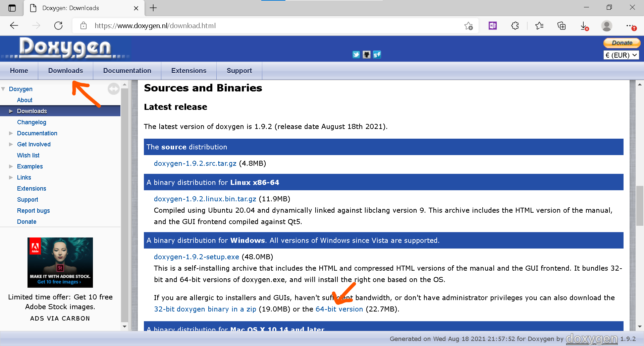This screenshot has width=644, height=346.
Task: Download doxygen-1.9.2.linux.bin.tar.gz link
Action: [205, 199]
